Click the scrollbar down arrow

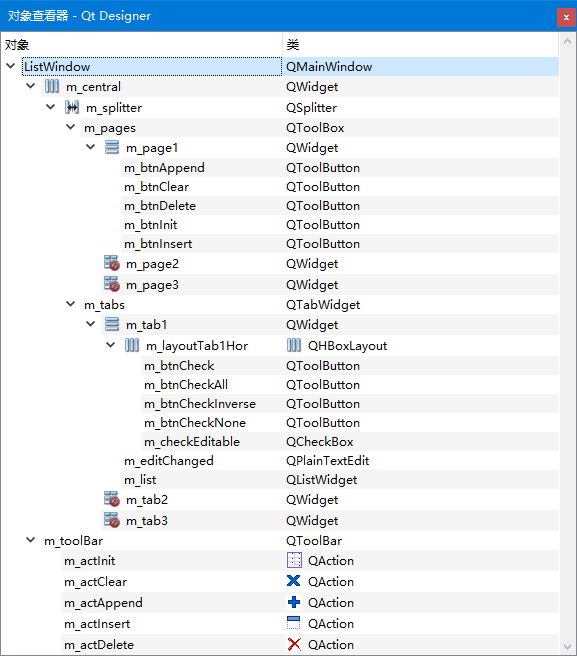coord(568,647)
